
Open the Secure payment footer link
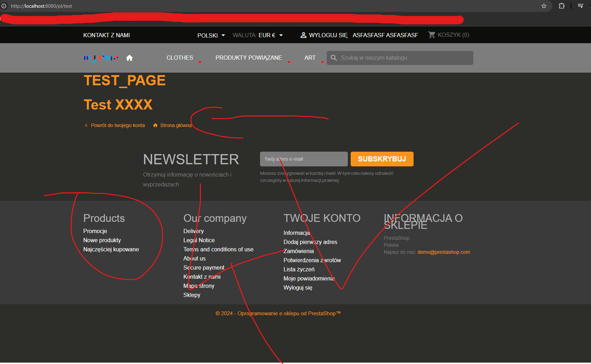pos(204,267)
